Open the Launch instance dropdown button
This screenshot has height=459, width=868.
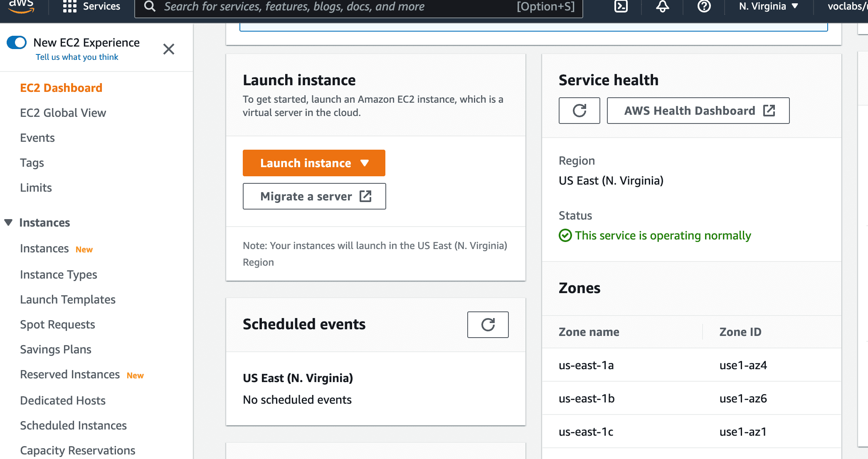[x=314, y=163]
